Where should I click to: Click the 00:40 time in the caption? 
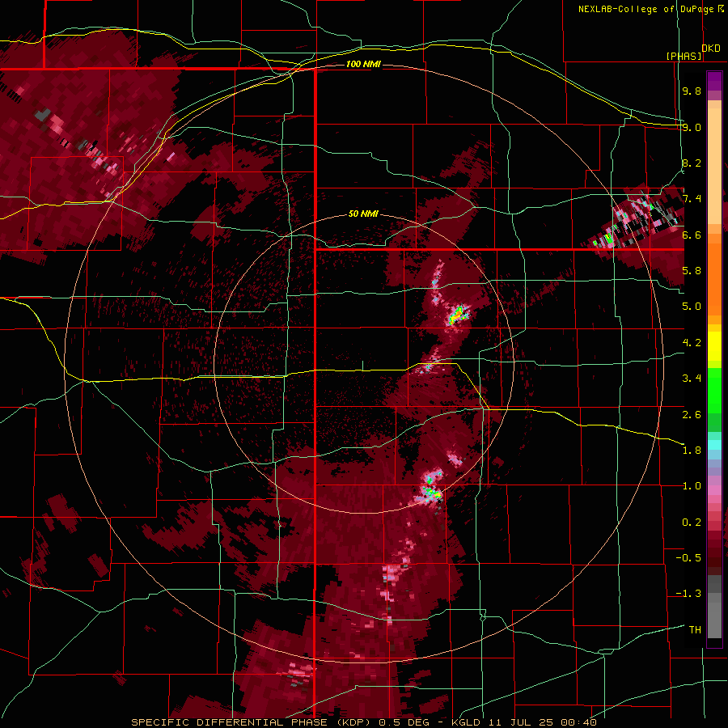click(x=578, y=722)
